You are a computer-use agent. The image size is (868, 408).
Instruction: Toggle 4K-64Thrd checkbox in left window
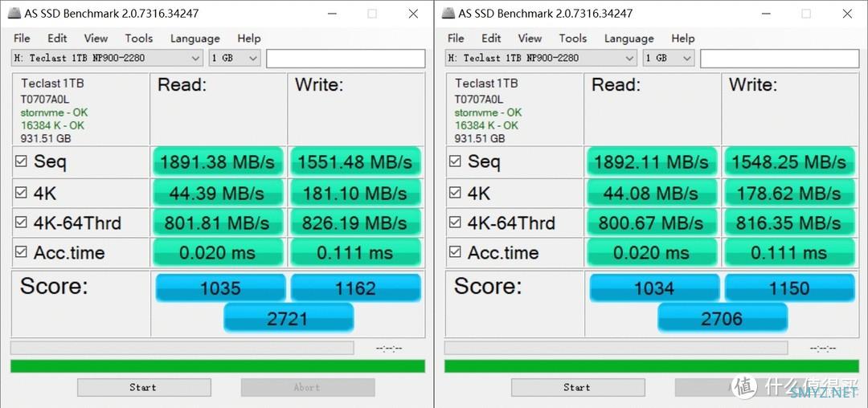21,222
